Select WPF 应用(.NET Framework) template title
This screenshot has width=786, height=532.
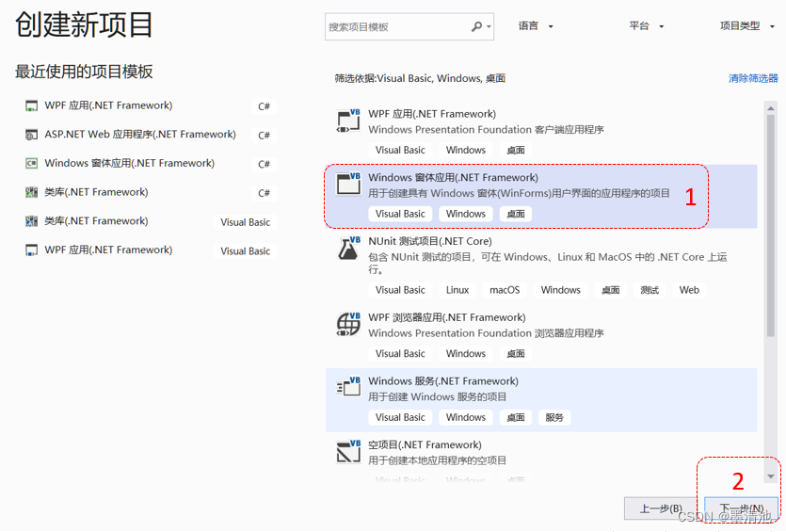[x=432, y=114]
